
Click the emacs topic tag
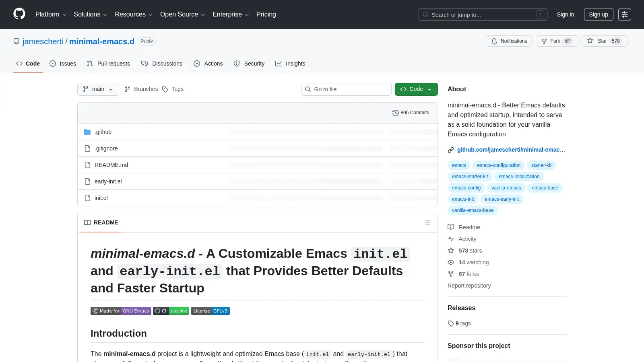point(459,165)
